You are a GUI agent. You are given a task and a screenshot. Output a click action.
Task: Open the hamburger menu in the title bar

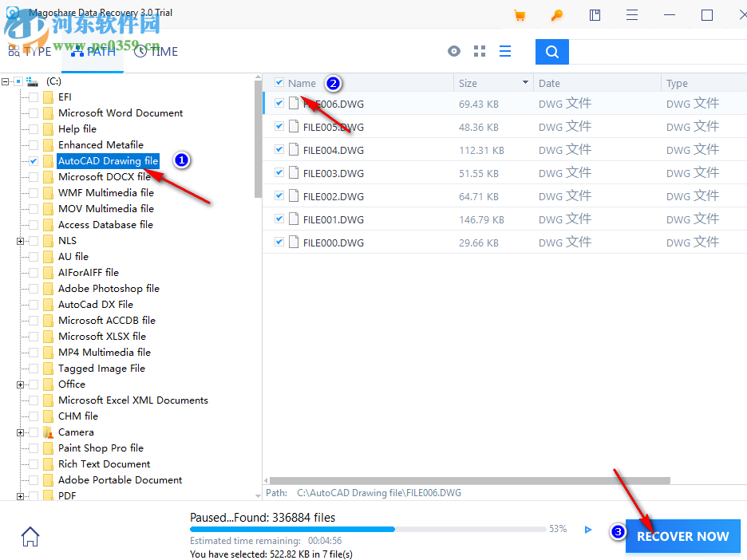point(631,15)
